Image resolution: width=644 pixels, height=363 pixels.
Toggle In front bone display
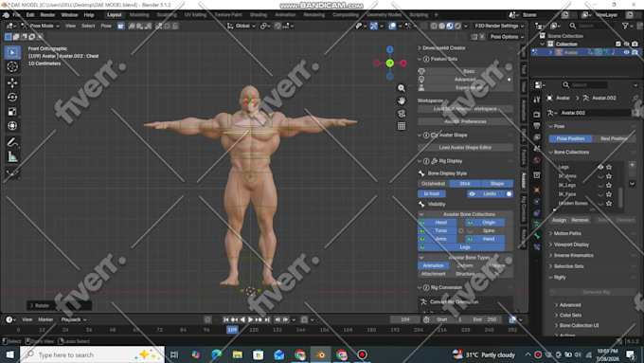tap(432, 193)
